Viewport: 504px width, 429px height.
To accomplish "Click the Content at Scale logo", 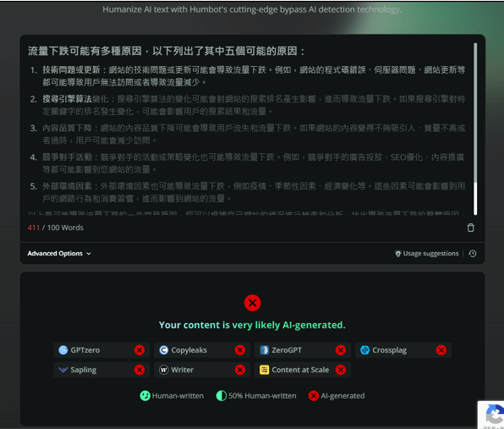I will pos(264,370).
